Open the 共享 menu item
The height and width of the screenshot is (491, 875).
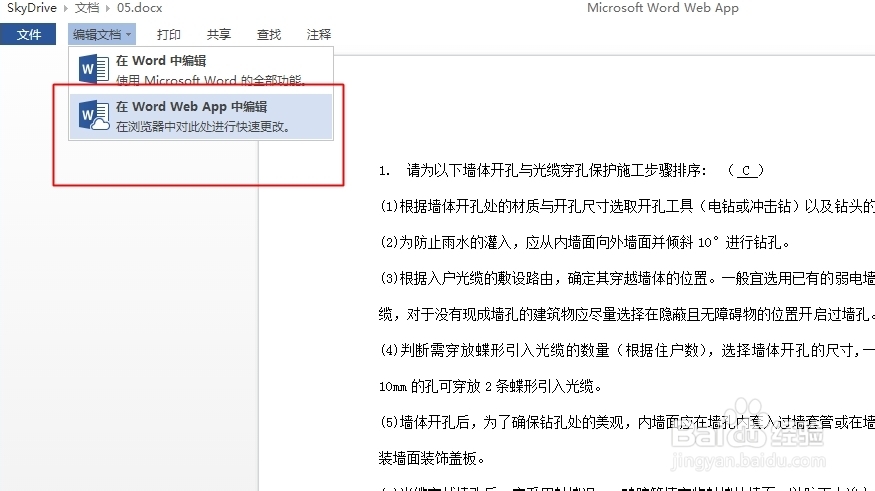point(219,35)
